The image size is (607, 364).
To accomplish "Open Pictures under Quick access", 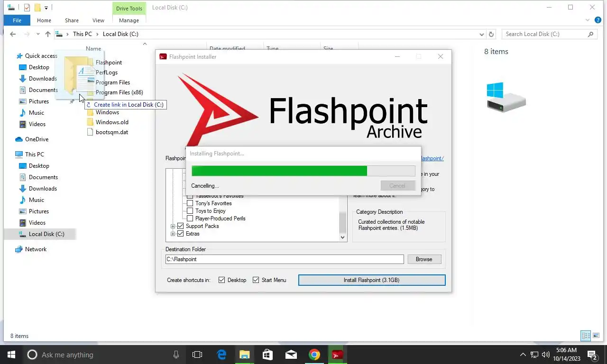I will pos(39,101).
